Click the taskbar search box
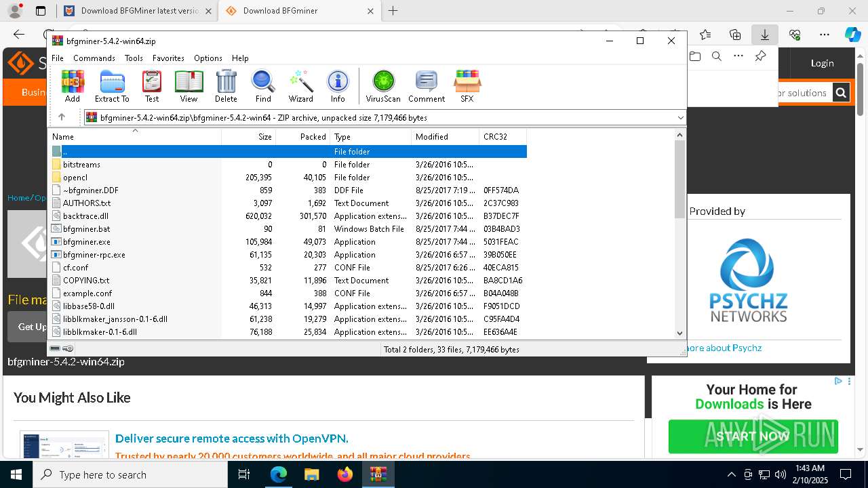 [130, 474]
